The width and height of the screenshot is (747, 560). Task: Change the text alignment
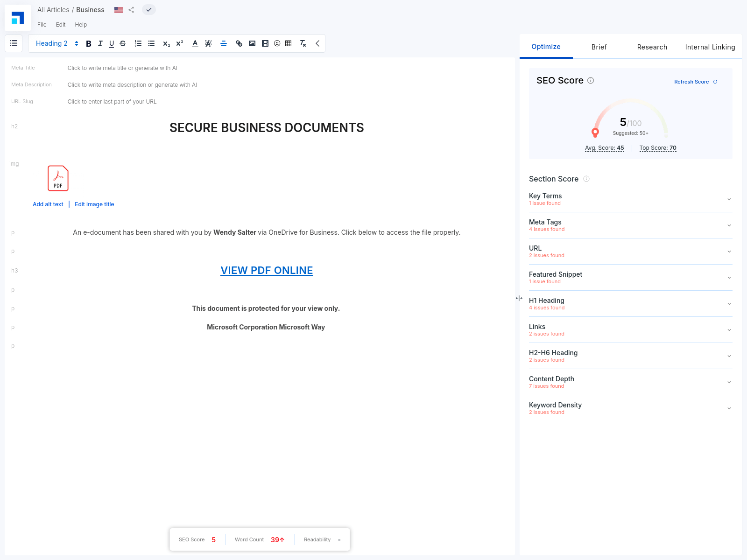tap(224, 43)
